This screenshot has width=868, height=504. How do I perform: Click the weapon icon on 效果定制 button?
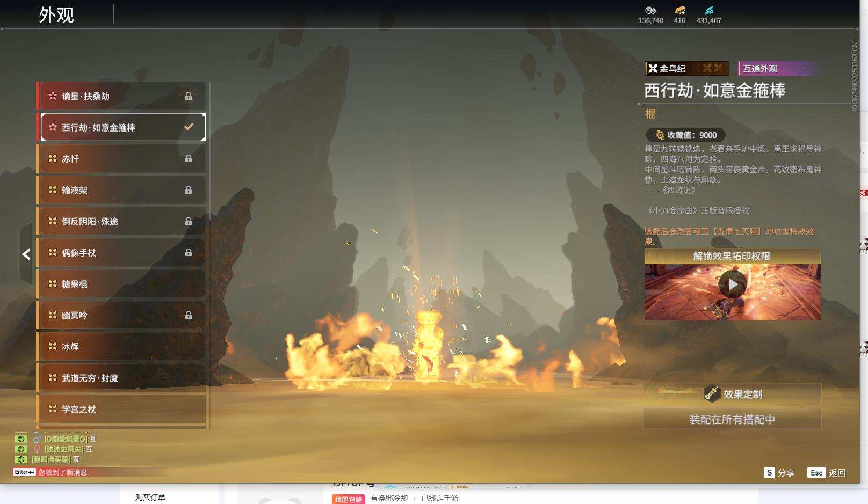[x=712, y=394]
